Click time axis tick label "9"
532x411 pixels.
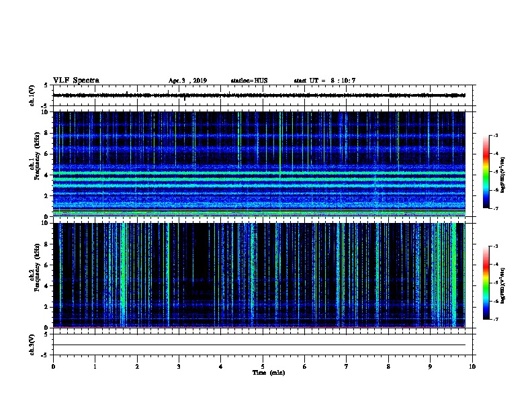(430, 367)
